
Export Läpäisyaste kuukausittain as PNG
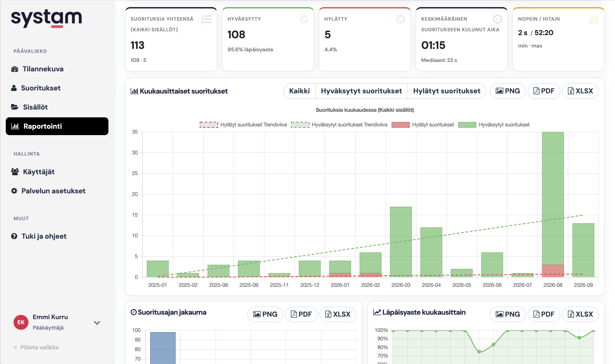(x=508, y=314)
